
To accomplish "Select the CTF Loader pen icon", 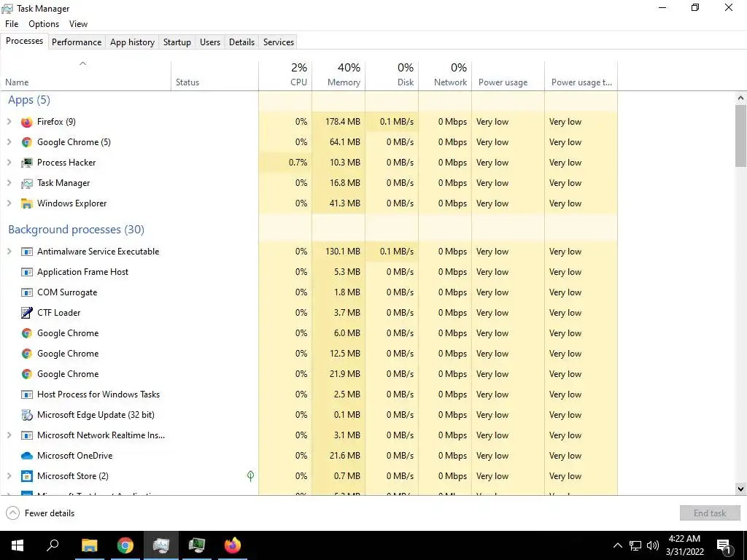I will coord(27,313).
